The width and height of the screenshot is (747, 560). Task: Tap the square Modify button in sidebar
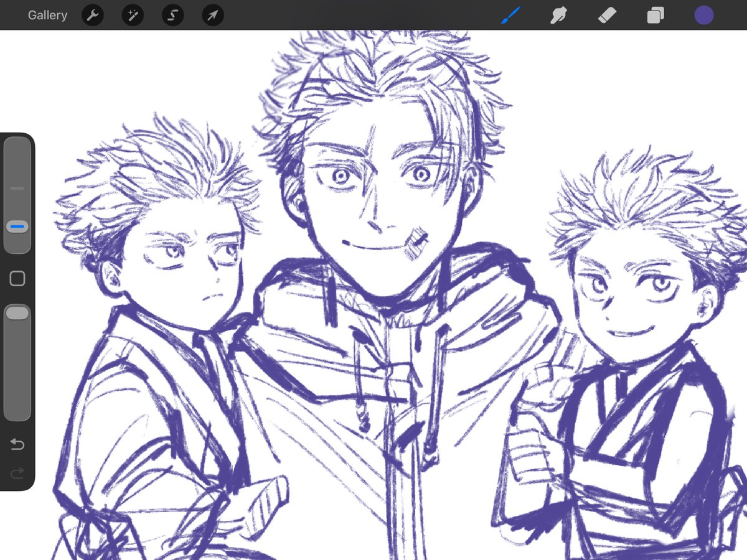pos(17,279)
